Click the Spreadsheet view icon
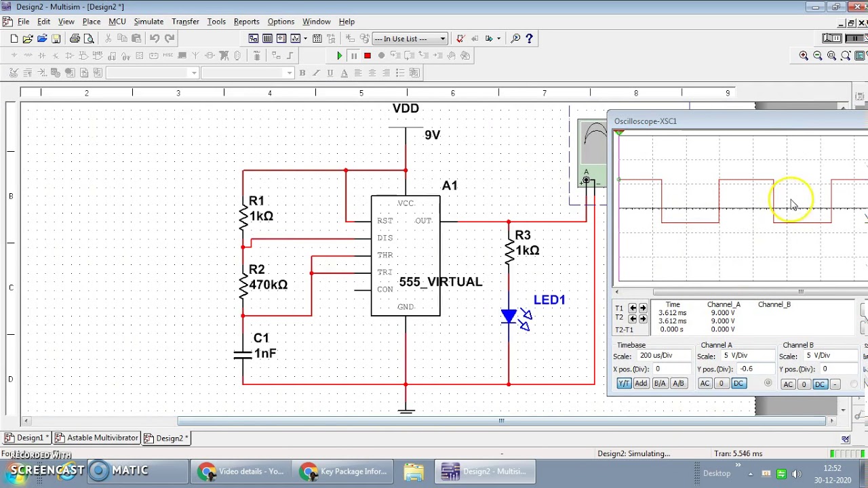Image resolution: width=868 pixels, height=488 pixels. (x=267, y=39)
